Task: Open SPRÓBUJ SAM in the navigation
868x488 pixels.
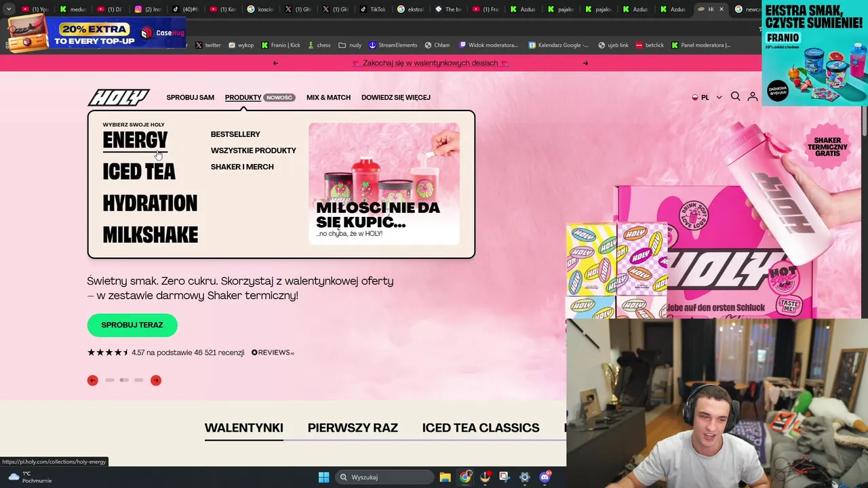Action: point(190,98)
